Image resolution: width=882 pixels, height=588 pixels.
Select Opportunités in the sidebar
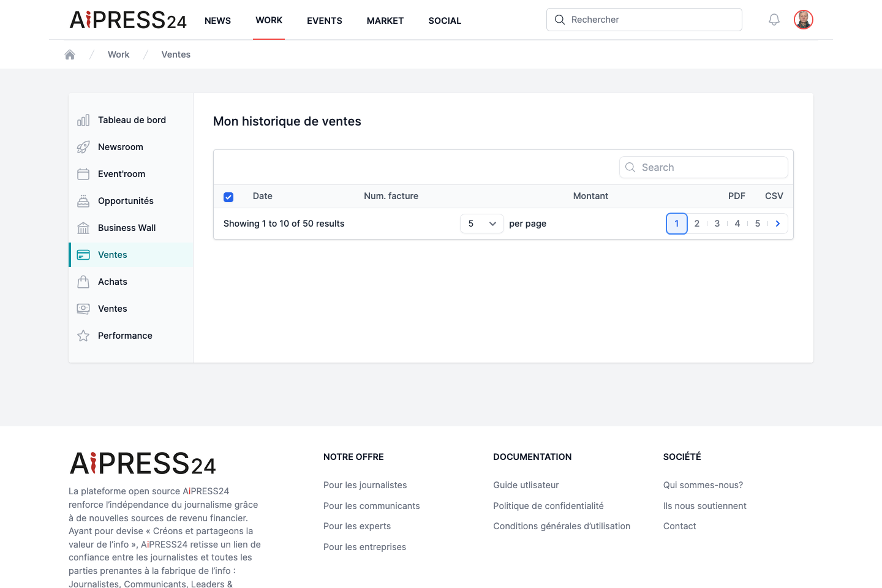pos(131,201)
